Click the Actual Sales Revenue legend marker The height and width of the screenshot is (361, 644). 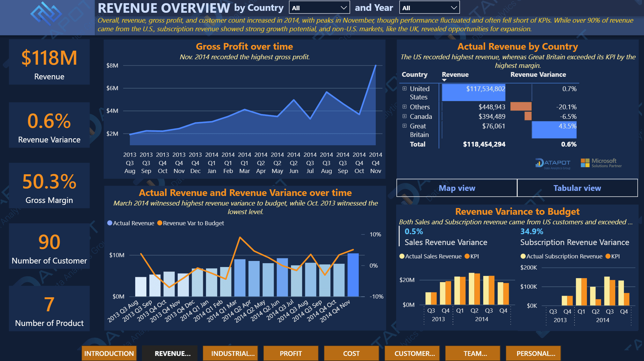click(402, 256)
